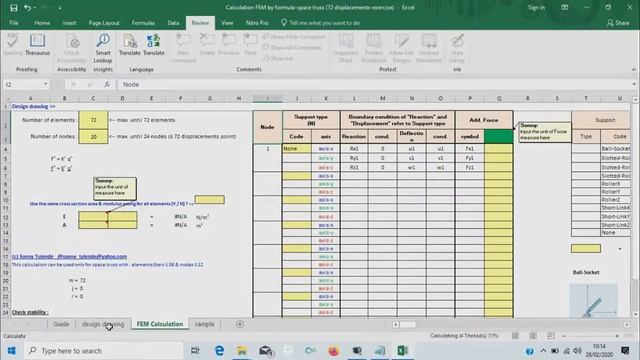Click the Excel icon in the taskbar
The image size is (640, 360).
(402, 351)
